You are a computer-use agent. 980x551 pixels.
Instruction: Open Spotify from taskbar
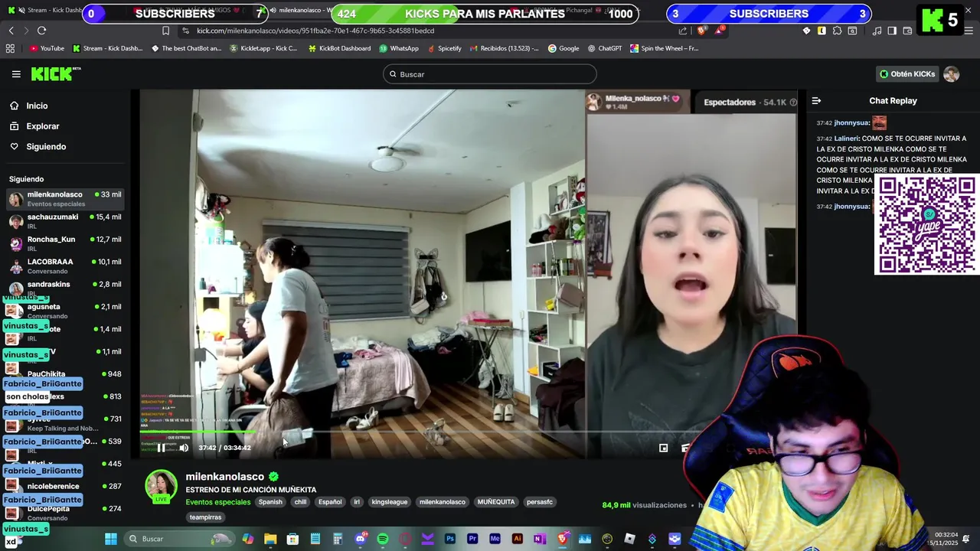(382, 539)
